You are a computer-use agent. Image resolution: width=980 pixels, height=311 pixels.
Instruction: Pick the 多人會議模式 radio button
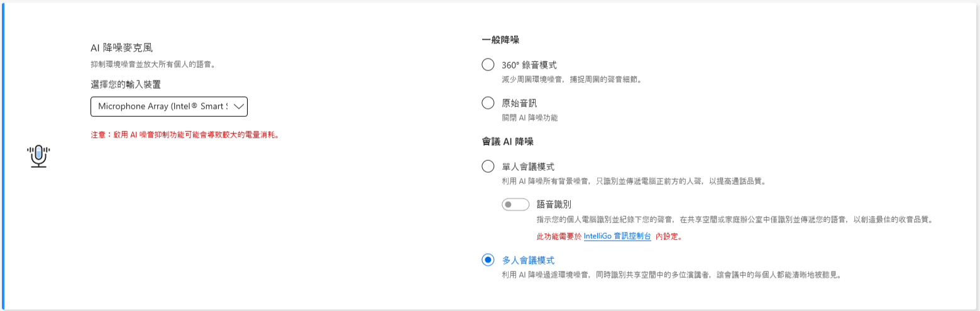[x=488, y=260]
